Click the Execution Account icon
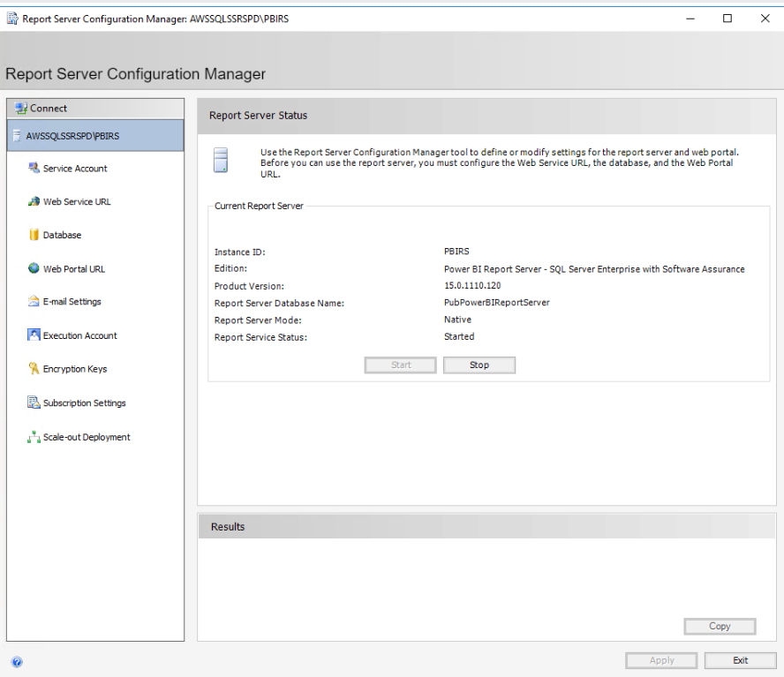 click(x=34, y=335)
